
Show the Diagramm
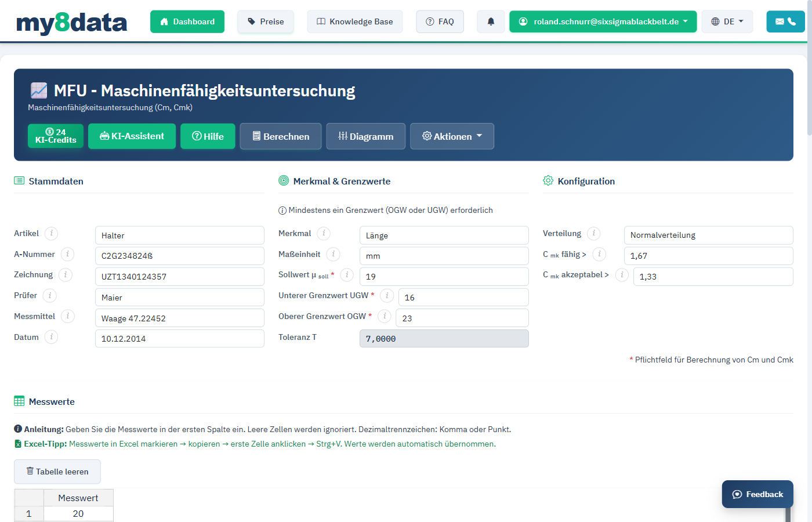coord(365,136)
